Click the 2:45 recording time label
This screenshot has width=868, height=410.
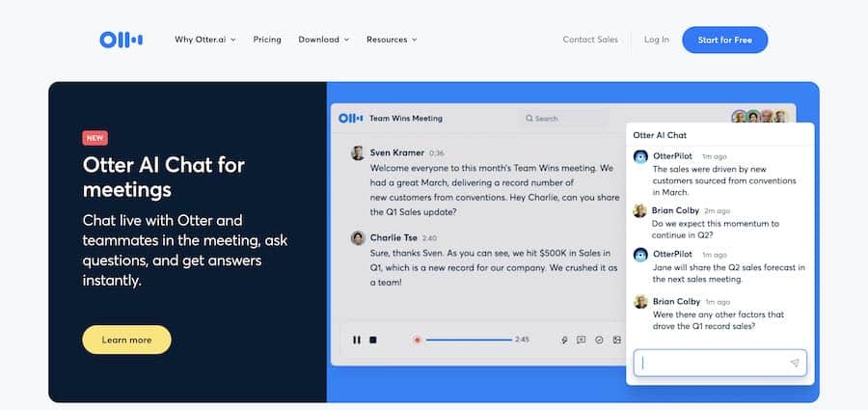[x=522, y=340]
